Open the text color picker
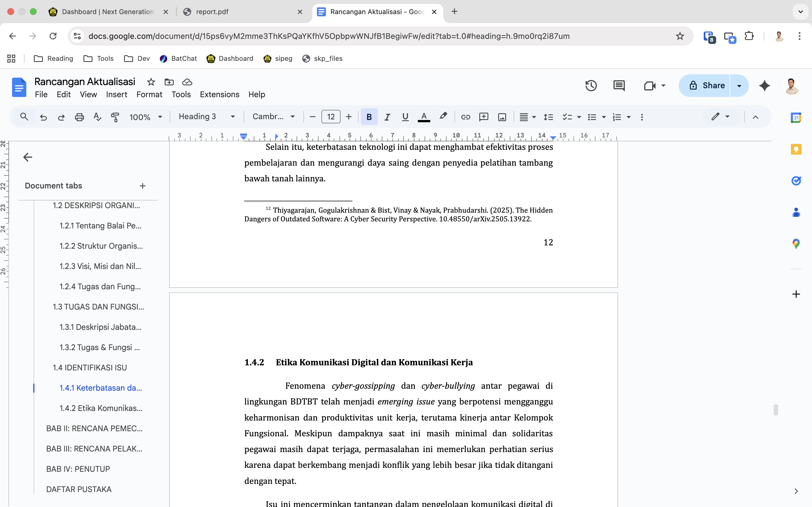 (424, 117)
